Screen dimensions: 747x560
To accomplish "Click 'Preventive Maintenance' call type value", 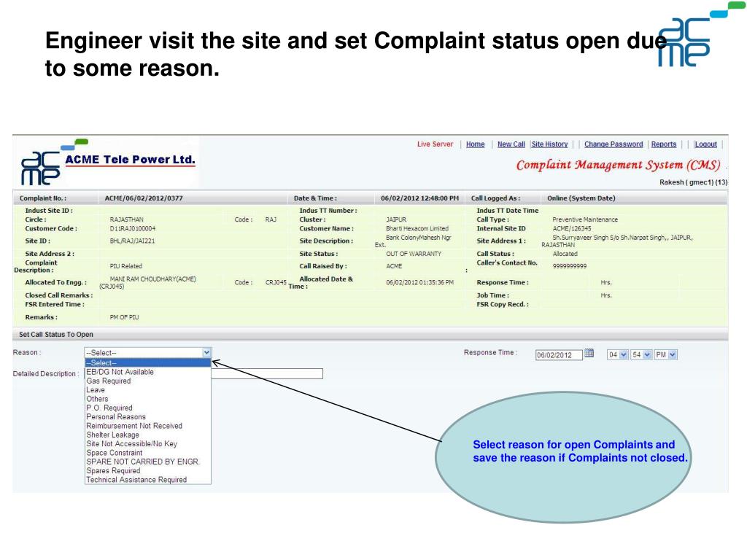I will click(585, 219).
